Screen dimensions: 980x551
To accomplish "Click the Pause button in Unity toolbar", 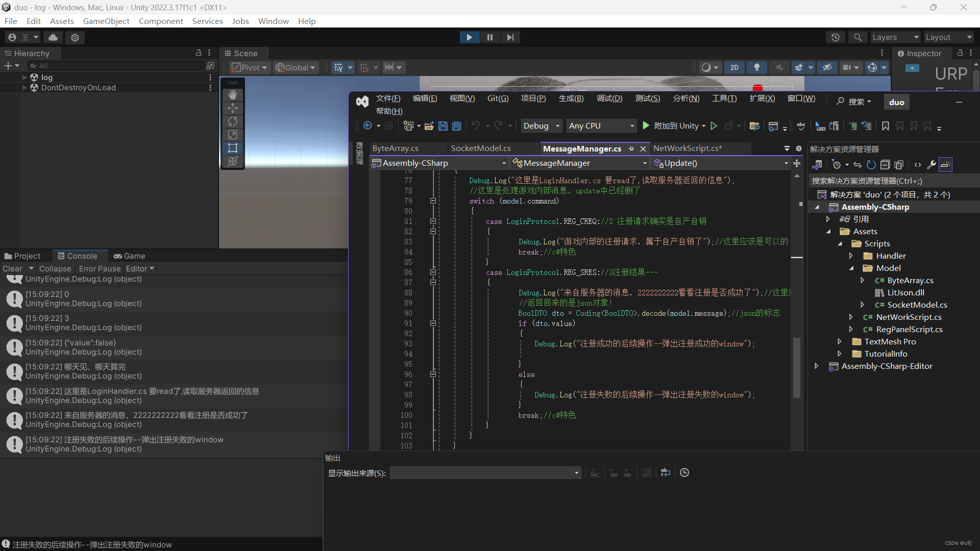I will tap(490, 37).
